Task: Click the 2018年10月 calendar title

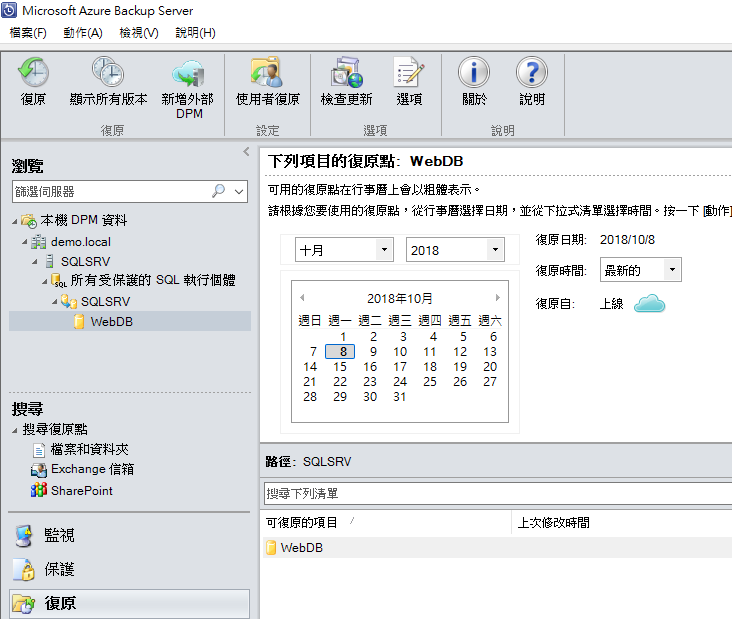Action: (x=400, y=298)
